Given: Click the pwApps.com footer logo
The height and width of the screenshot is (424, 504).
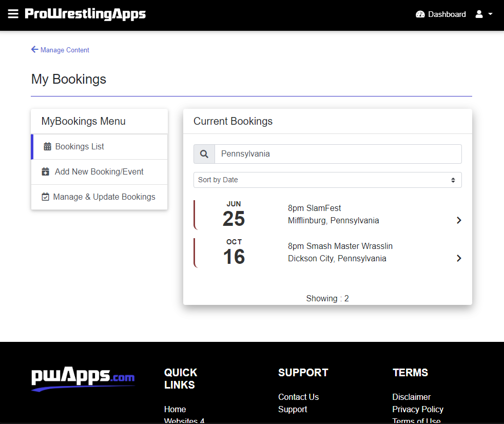Looking at the screenshot, I should (83, 379).
